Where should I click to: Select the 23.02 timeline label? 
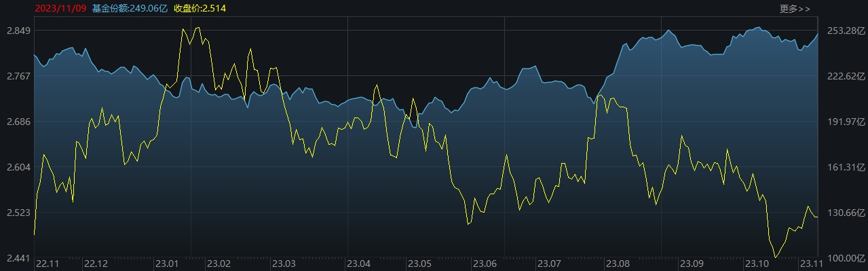[219, 264]
